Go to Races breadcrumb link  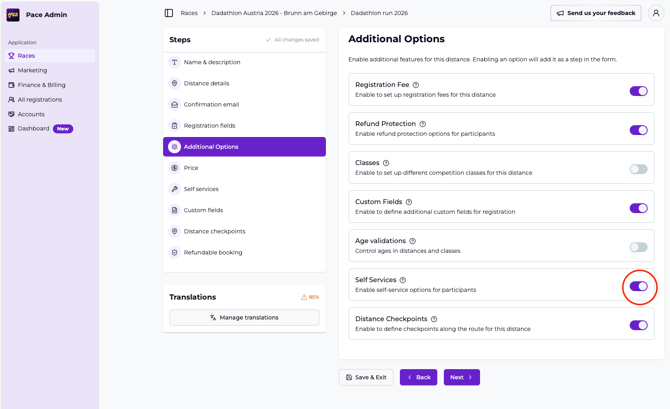[x=189, y=13]
